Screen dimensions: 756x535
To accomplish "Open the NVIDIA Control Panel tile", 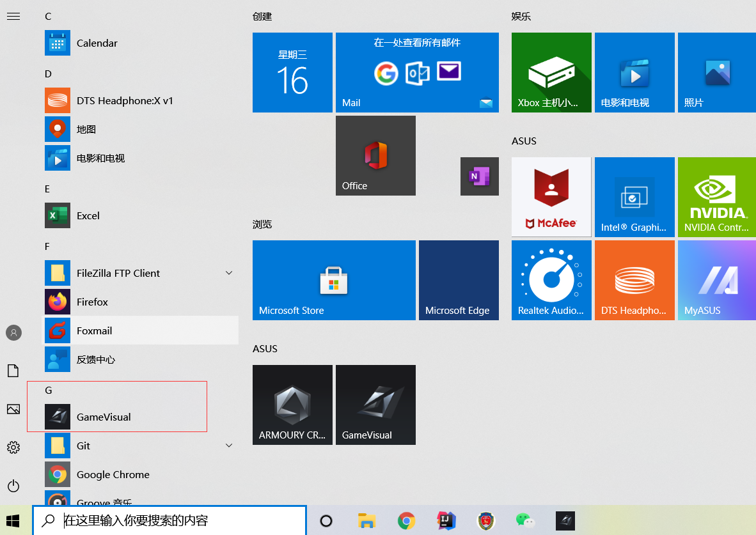I will [717, 197].
